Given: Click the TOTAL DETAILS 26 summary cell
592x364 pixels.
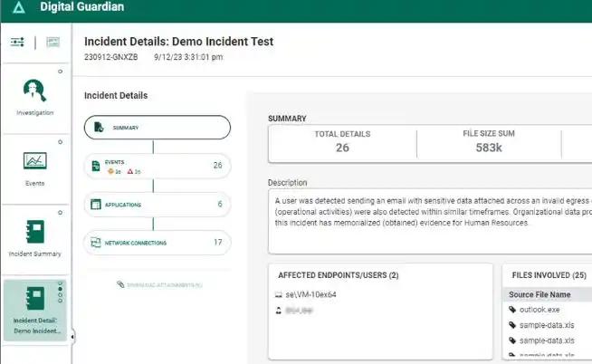Looking at the screenshot, I should (x=342, y=141).
